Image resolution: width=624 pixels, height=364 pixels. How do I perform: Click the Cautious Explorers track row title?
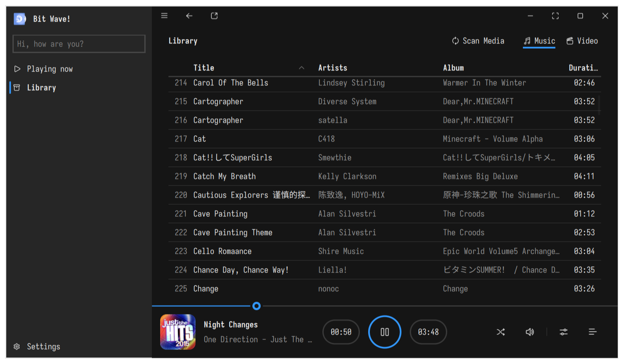coord(252,195)
